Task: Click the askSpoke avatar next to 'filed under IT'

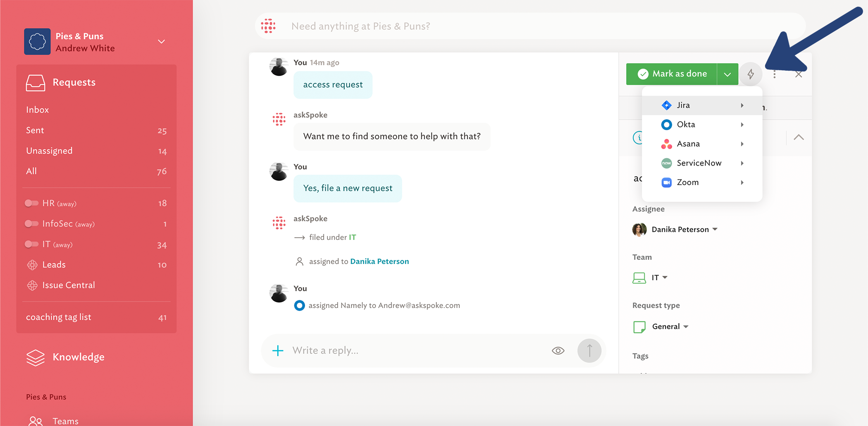Action: [279, 223]
